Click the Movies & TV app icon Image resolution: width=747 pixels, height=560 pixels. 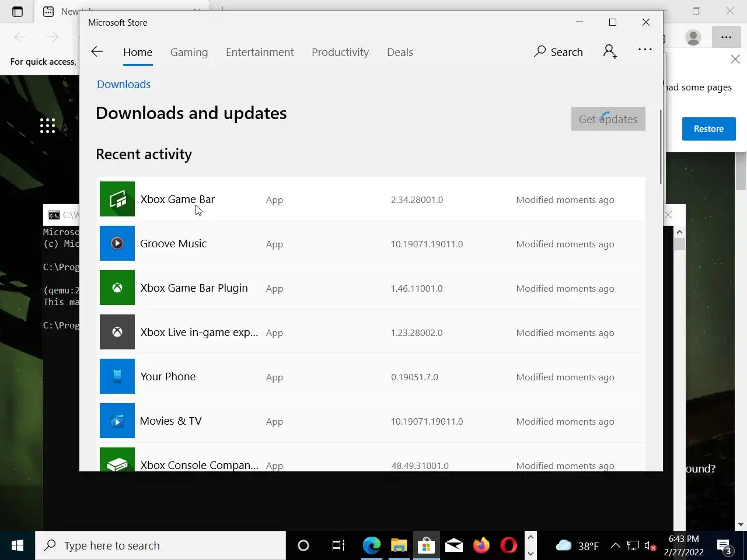117,421
